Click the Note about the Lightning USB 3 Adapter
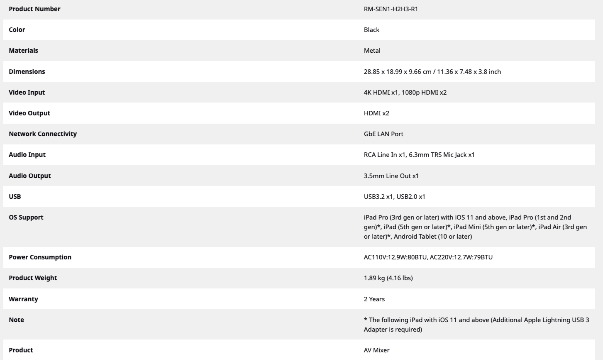The height and width of the screenshot is (364, 603). (x=476, y=325)
